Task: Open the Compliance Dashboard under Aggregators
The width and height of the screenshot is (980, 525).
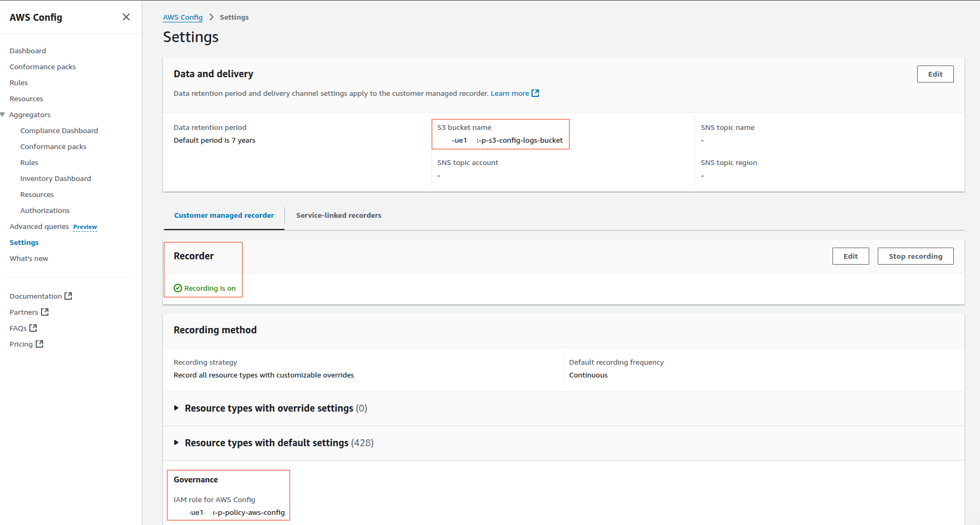Action: coord(59,130)
